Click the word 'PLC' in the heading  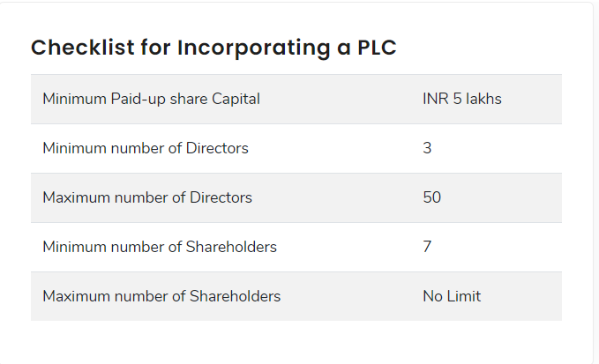coord(377,48)
